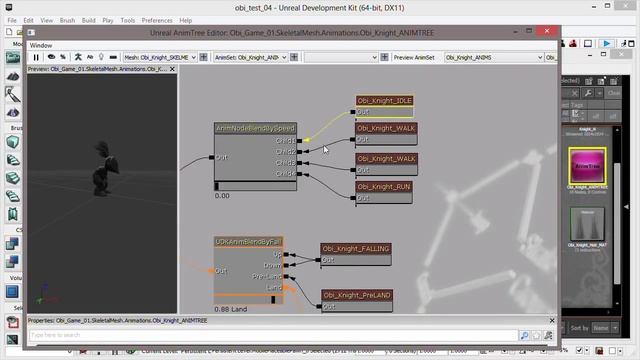Select the Obi_Knight material thumbnail

pos(587,224)
